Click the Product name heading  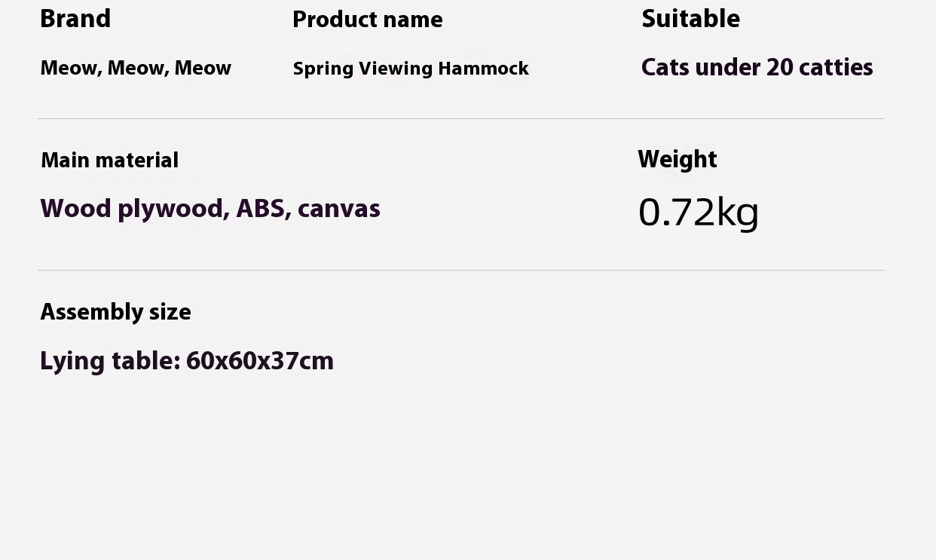(x=368, y=20)
